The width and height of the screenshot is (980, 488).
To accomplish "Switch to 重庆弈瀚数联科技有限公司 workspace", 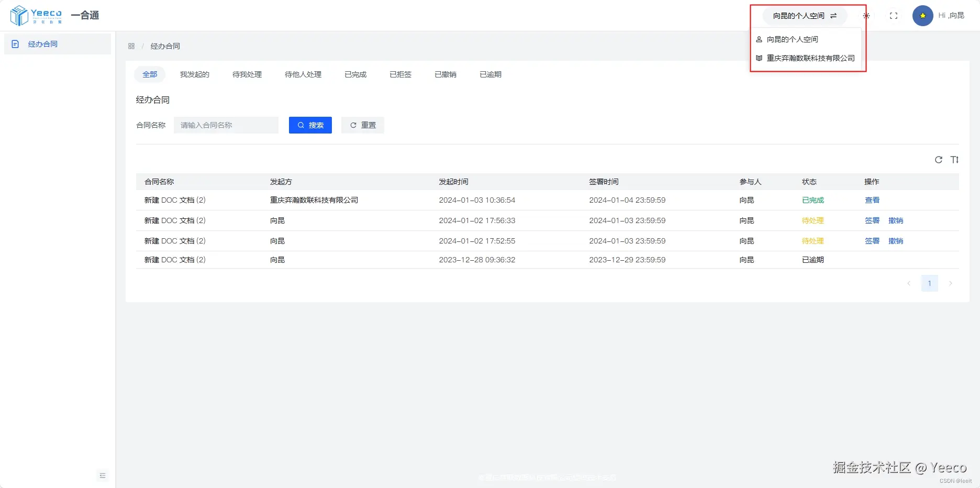I will pyautogui.click(x=807, y=58).
